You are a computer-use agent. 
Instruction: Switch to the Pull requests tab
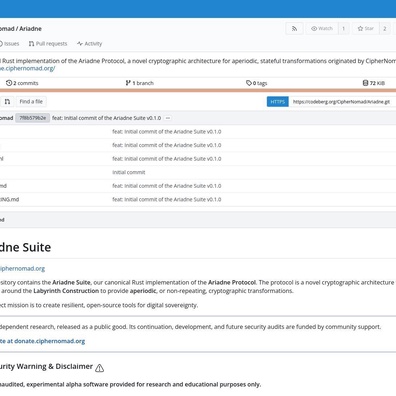(x=48, y=44)
